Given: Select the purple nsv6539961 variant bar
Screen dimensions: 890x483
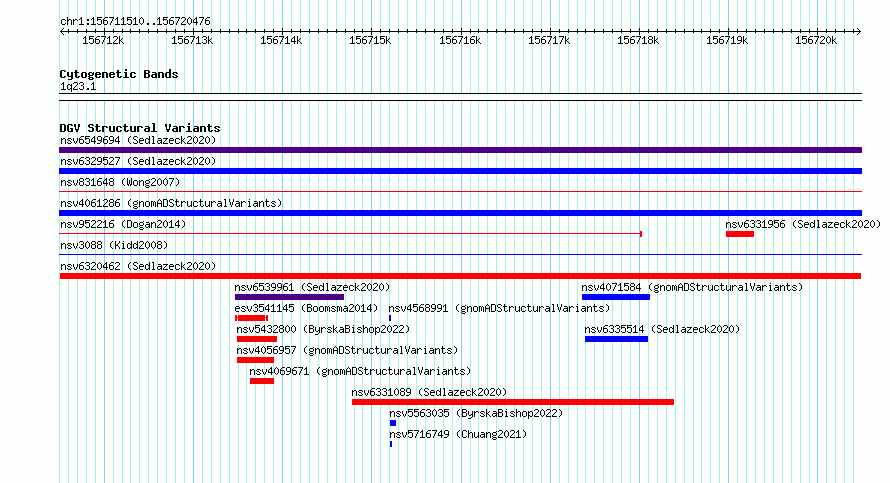Looking at the screenshot, I should coord(289,297).
